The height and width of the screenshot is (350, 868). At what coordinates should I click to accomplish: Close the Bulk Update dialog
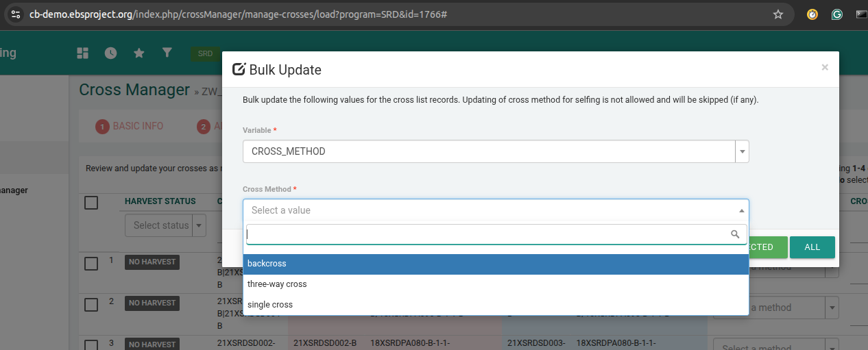(x=824, y=67)
